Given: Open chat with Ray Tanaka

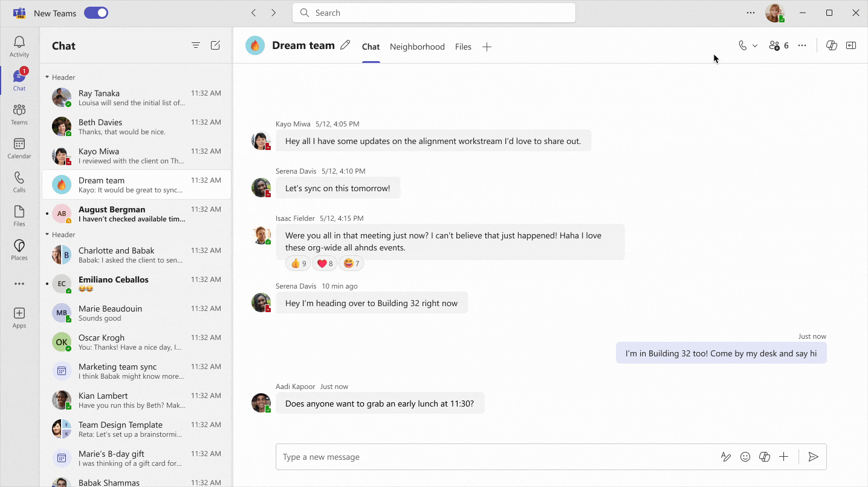Looking at the screenshot, I should tap(137, 98).
